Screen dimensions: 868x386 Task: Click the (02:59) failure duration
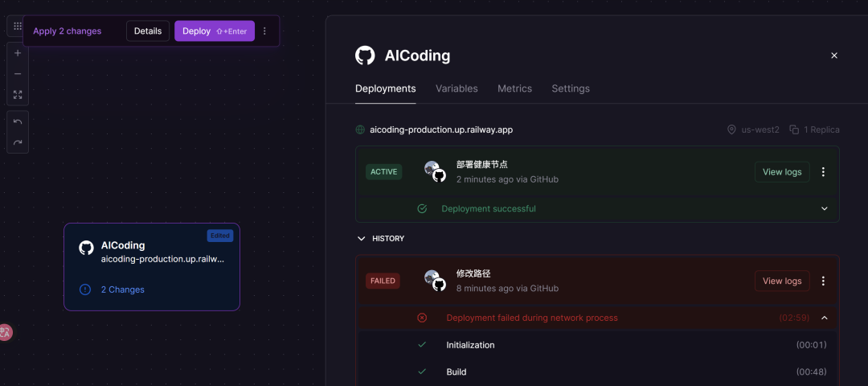coord(794,318)
